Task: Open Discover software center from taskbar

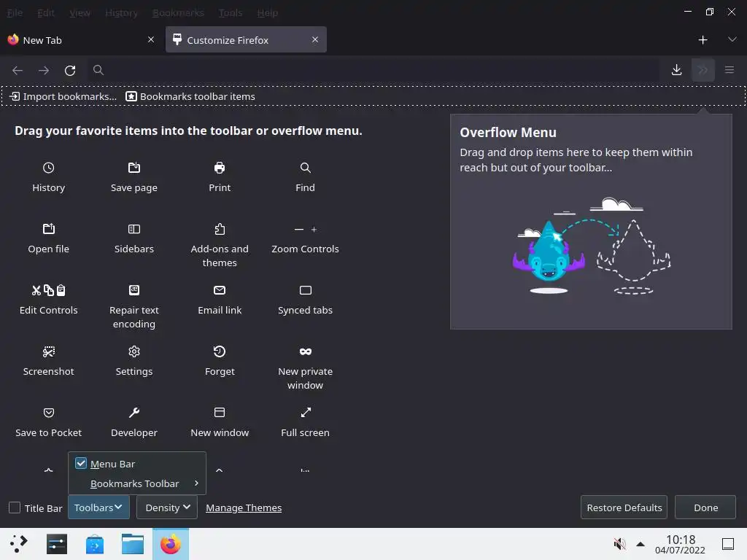Action: point(95,544)
